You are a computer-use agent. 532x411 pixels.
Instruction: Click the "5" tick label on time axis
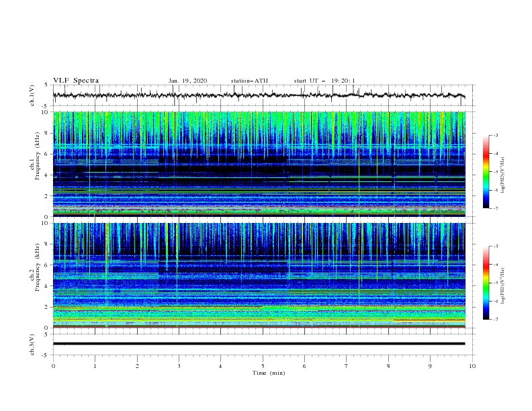click(263, 366)
